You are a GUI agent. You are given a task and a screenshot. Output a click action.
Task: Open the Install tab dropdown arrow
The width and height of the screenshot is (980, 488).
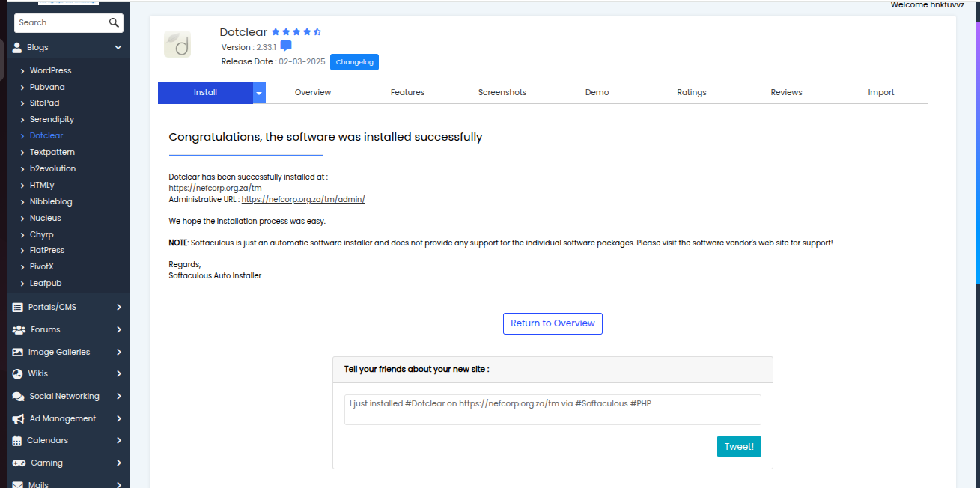(x=259, y=93)
